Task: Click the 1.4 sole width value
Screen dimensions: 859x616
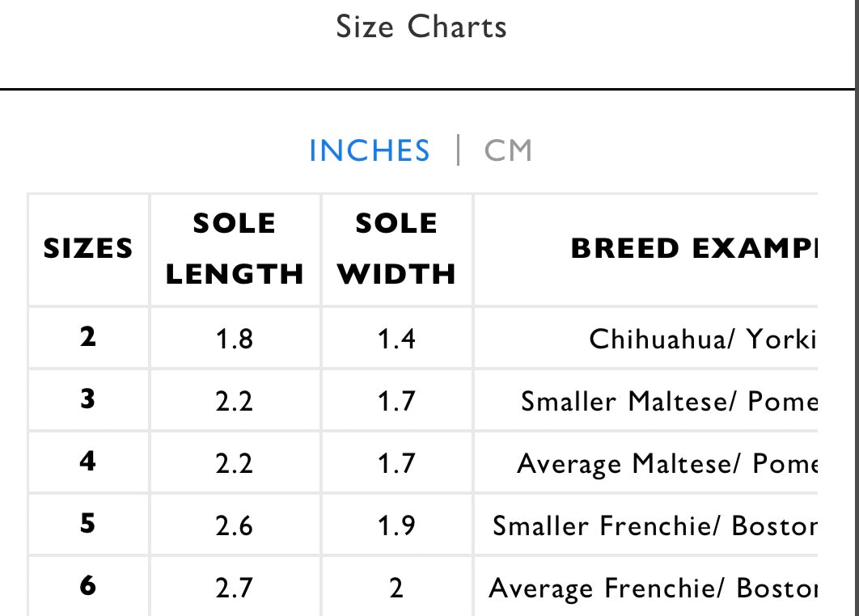Action: pyautogui.click(x=396, y=339)
